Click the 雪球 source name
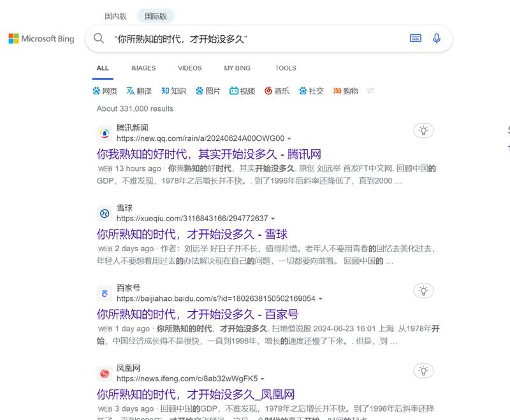 click(124, 208)
